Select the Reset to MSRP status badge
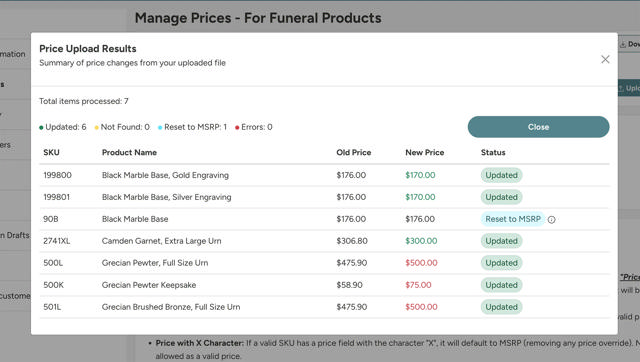This screenshot has width=640, height=362. click(513, 219)
